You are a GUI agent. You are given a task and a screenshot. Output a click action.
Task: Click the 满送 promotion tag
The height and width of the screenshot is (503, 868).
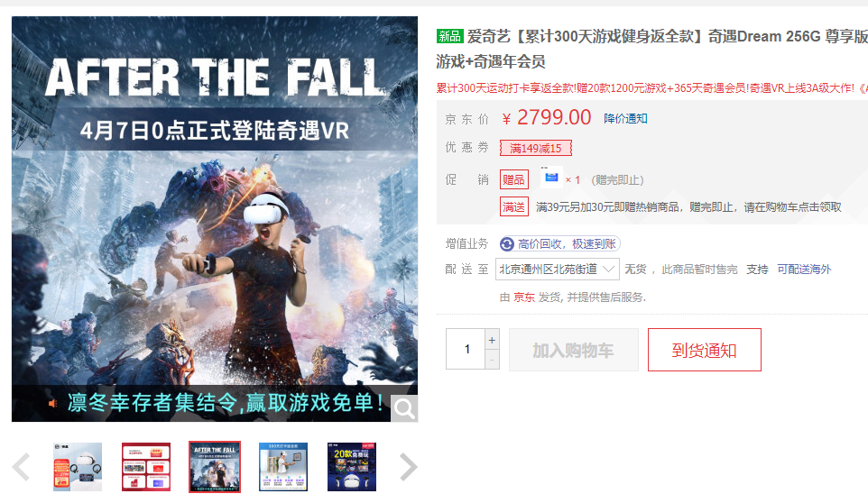point(513,206)
